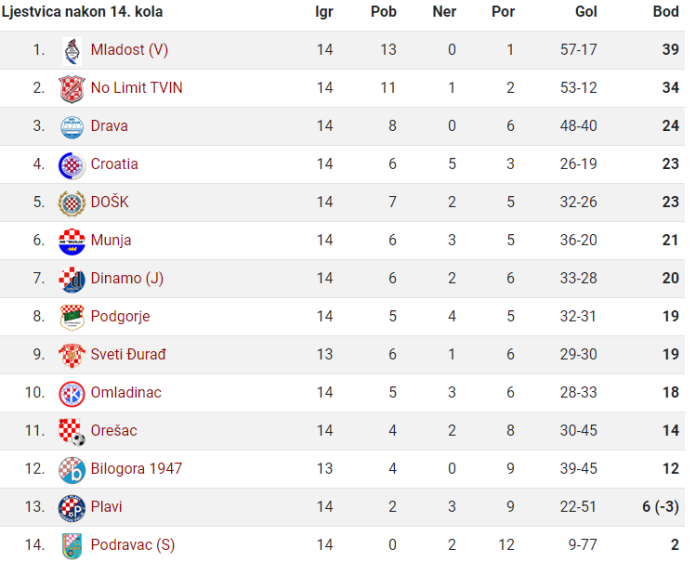This screenshot has height=562, width=696.
Task: Click the Orešac checkered crest icon
Action: 72,432
